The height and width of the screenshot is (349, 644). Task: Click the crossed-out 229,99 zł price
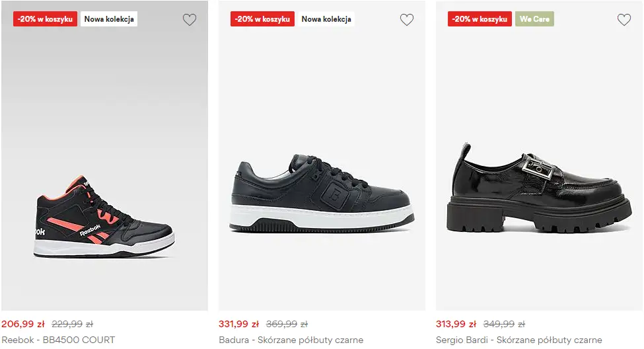click(72, 325)
